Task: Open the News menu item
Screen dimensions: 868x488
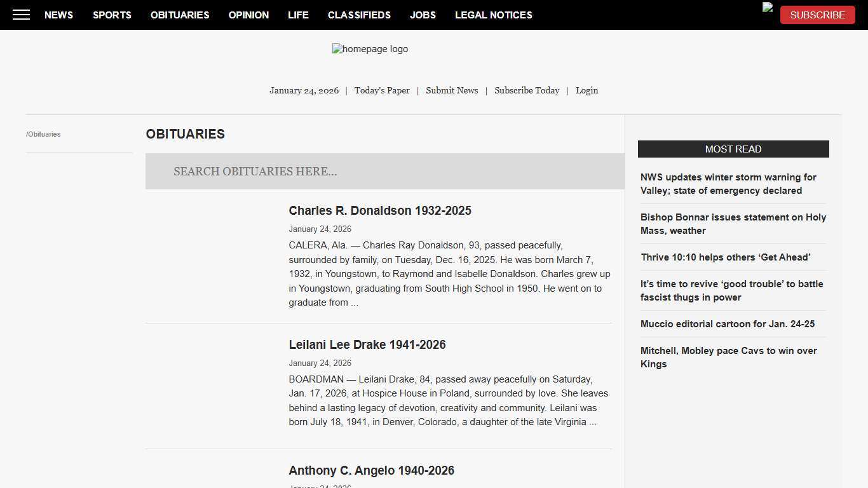Action: coord(58,15)
